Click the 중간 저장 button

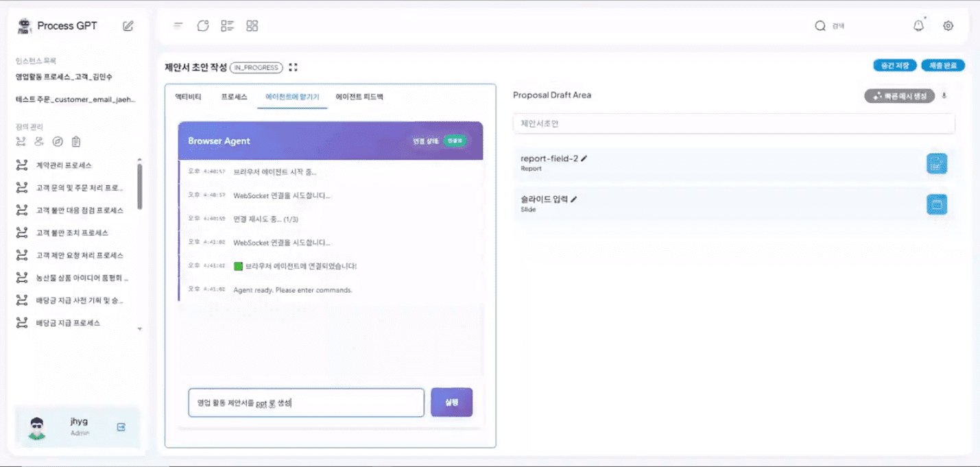click(x=895, y=66)
